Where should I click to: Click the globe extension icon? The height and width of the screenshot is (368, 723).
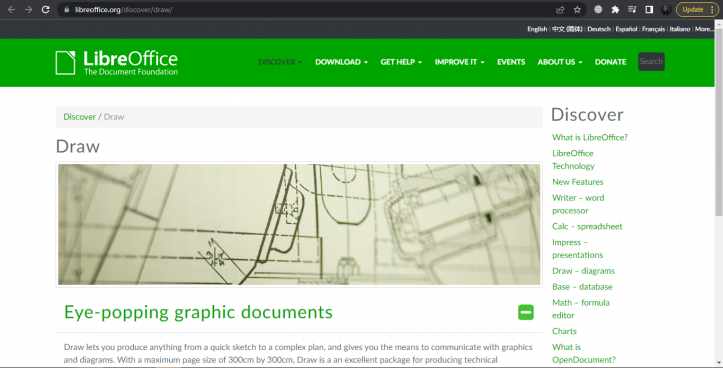[x=598, y=10]
